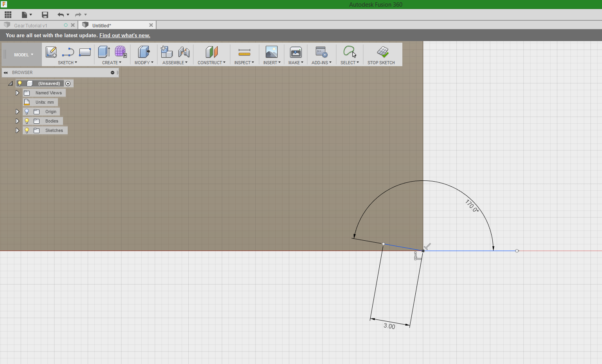Viewport: 602px width, 364px height.
Task: Collapse the Browser panel double-arrow icon
Action: pos(5,72)
